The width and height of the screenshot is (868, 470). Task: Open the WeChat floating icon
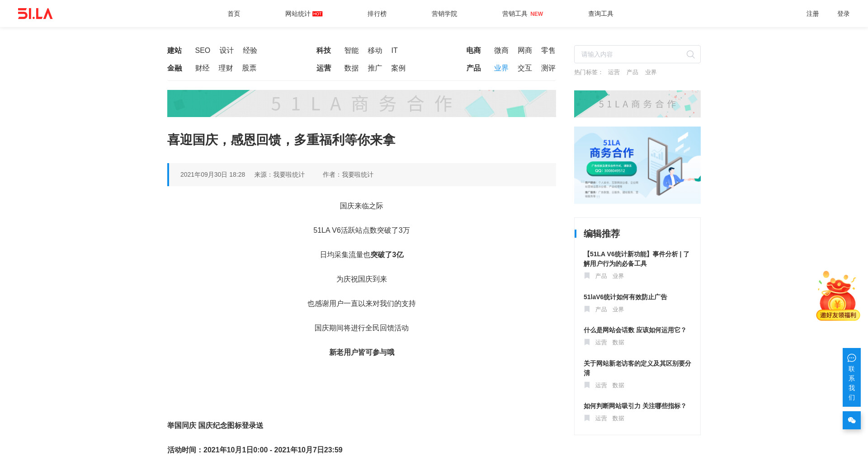point(851,420)
